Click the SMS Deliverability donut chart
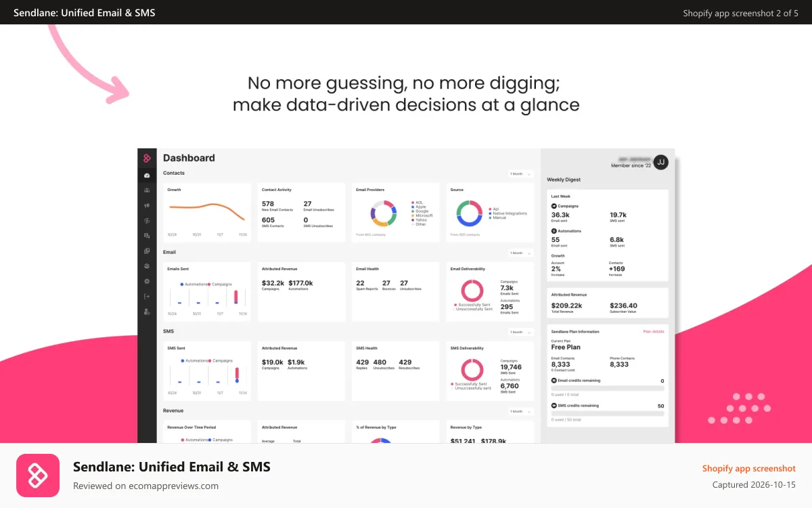This screenshot has width=812, height=508. coord(472,370)
